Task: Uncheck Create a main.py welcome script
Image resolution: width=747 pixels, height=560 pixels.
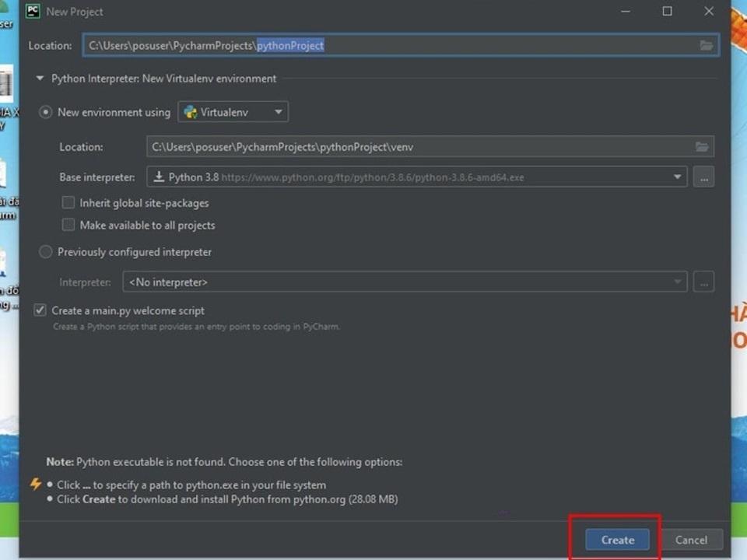Action: click(x=40, y=310)
